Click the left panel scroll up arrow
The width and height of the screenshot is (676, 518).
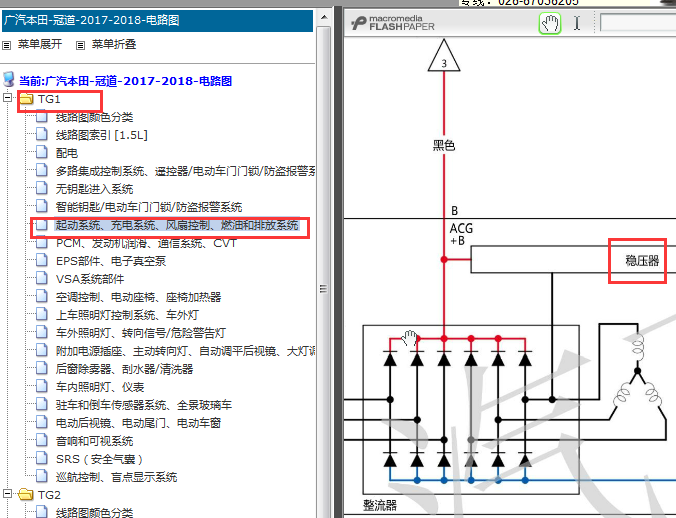coord(324,17)
